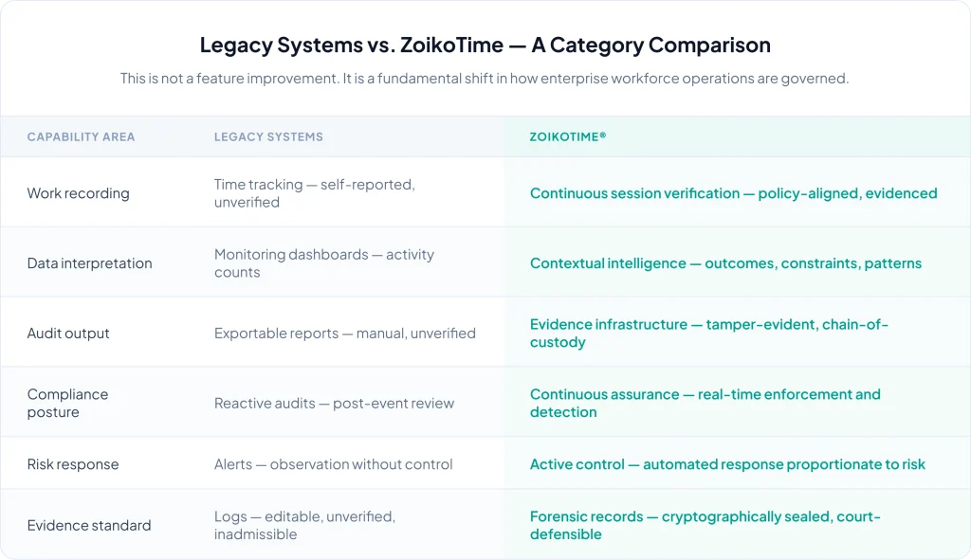
Task: Click the Reactive audits cell
Action: (x=334, y=404)
